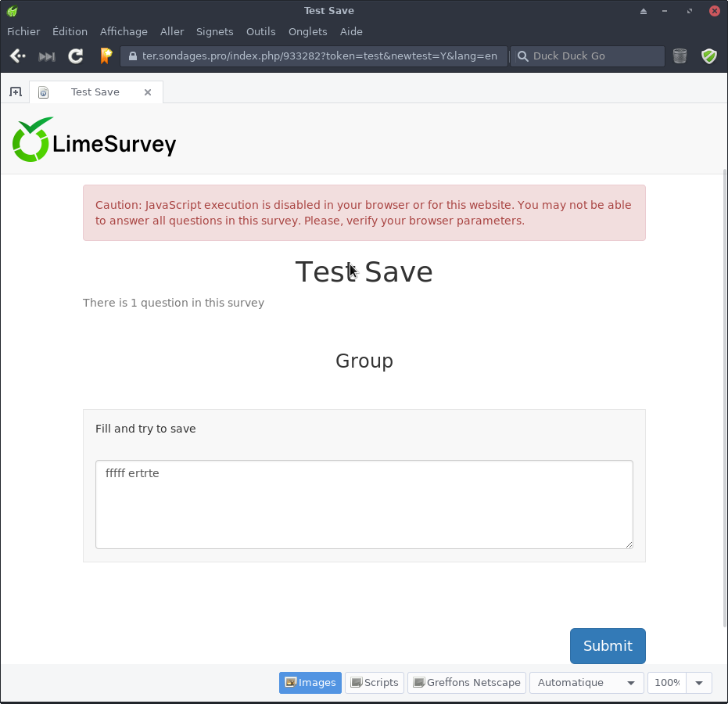Reload the current survey page
The width and height of the screenshot is (728, 704).
click(76, 56)
